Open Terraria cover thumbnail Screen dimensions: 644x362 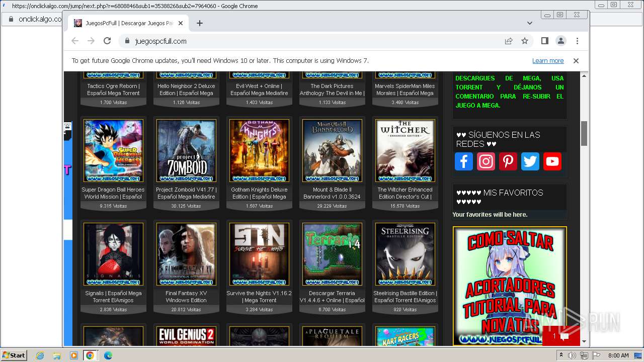click(x=332, y=254)
